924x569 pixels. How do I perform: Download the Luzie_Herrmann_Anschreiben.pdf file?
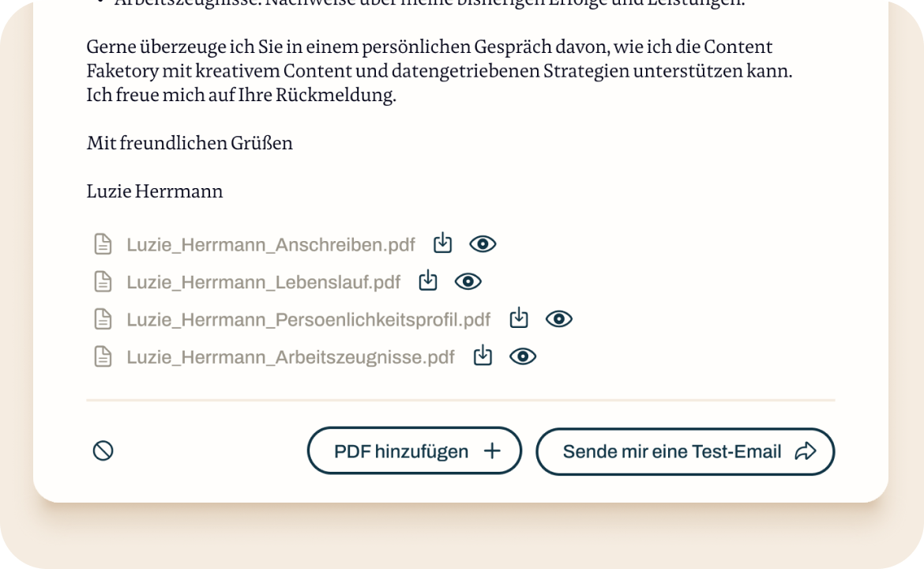(x=442, y=243)
